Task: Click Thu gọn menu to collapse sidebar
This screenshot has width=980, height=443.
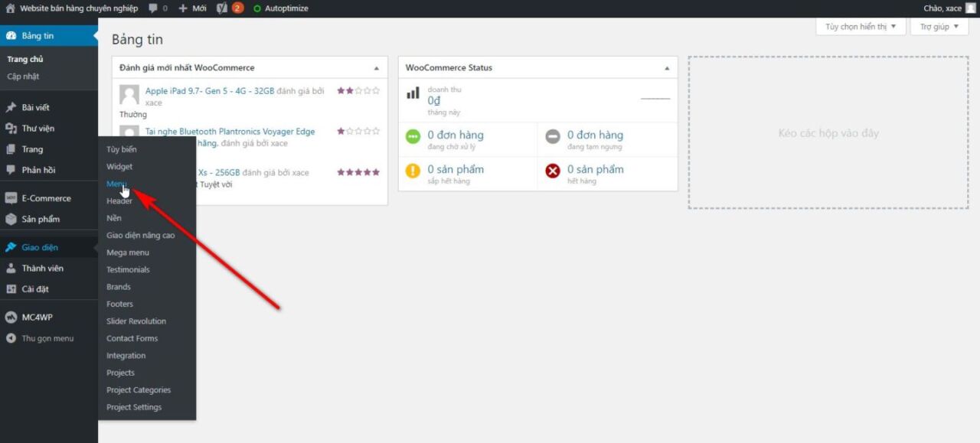Action: pyautogui.click(x=47, y=338)
